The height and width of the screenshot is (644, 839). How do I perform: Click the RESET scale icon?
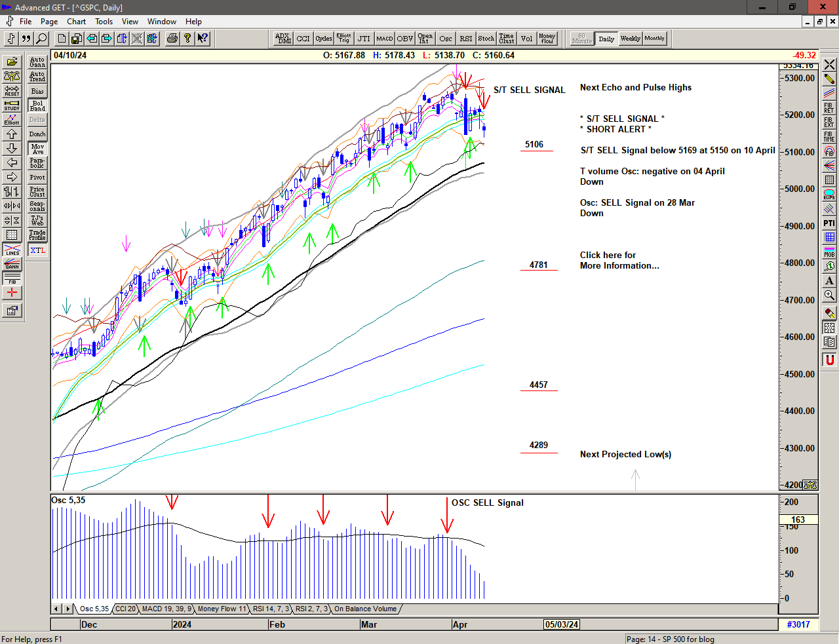coord(12,90)
